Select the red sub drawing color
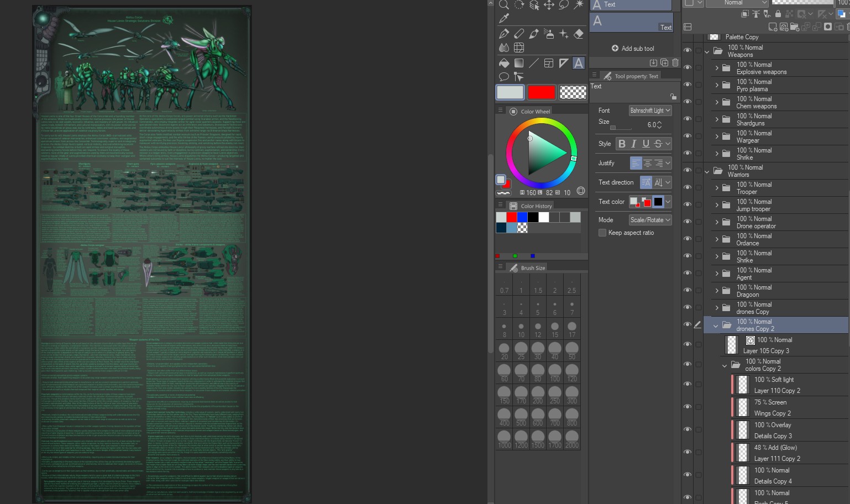 click(541, 92)
